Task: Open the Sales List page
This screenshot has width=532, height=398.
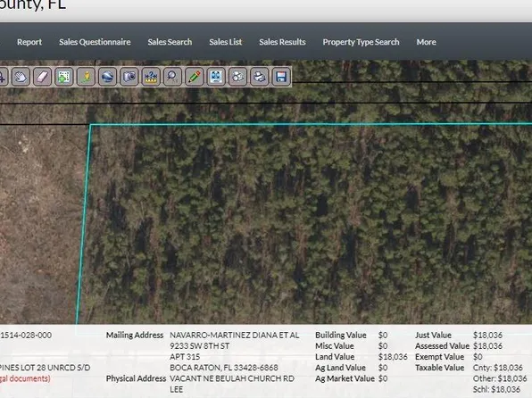Action: [x=225, y=42]
